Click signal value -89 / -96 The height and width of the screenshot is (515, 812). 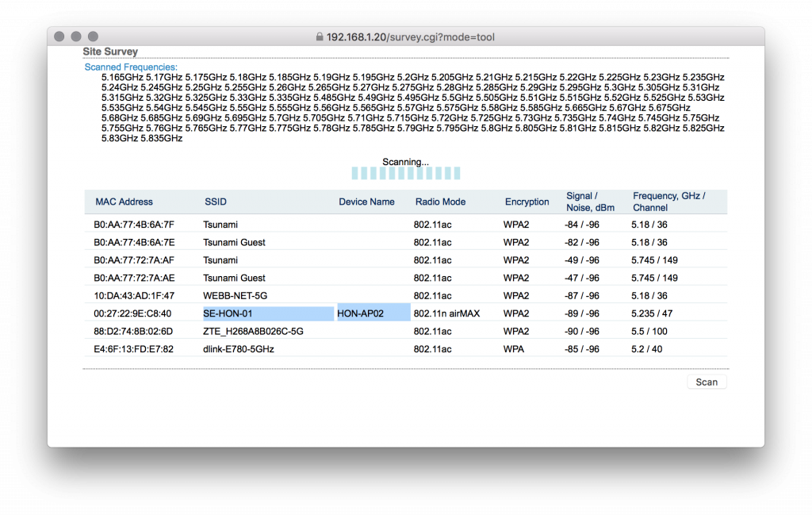(581, 313)
